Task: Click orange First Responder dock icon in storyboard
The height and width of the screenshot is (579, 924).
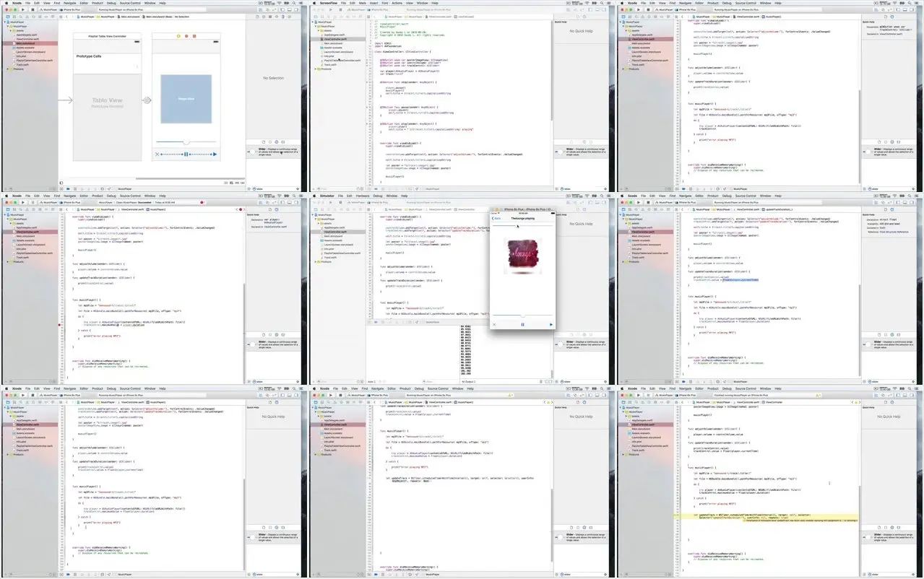Action: [x=186, y=36]
